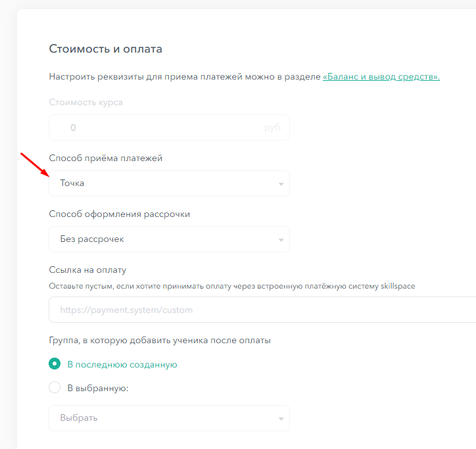Screen dimensions: 476x449
Task: Click the "Стоимость и оплата" section heading
Action: [x=105, y=49]
